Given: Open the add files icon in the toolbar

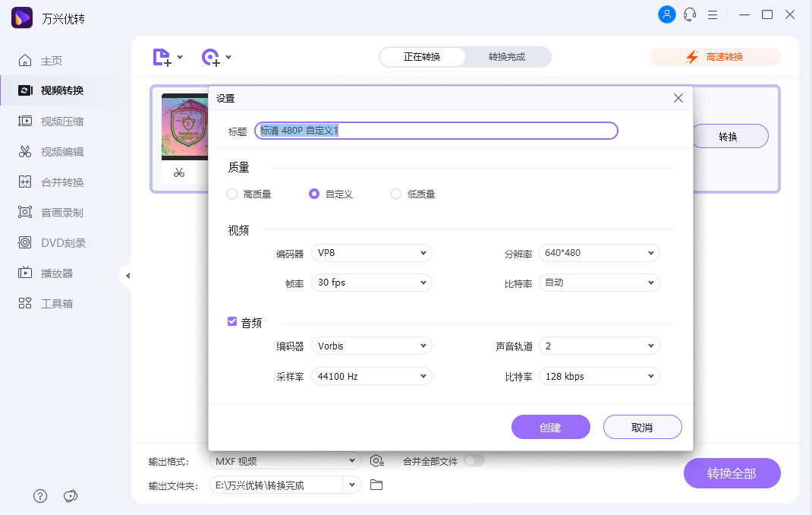Looking at the screenshot, I should pyautogui.click(x=162, y=57).
